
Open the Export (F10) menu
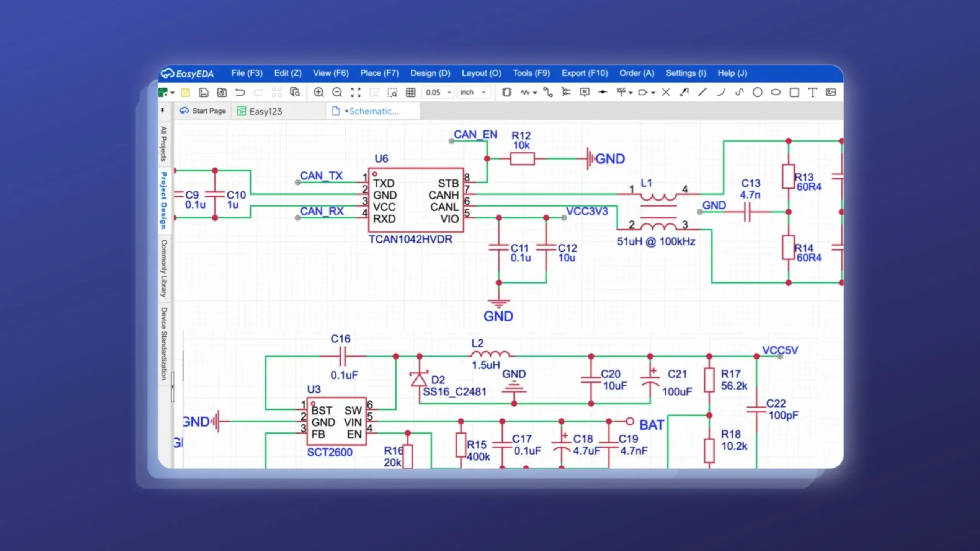[x=585, y=73]
